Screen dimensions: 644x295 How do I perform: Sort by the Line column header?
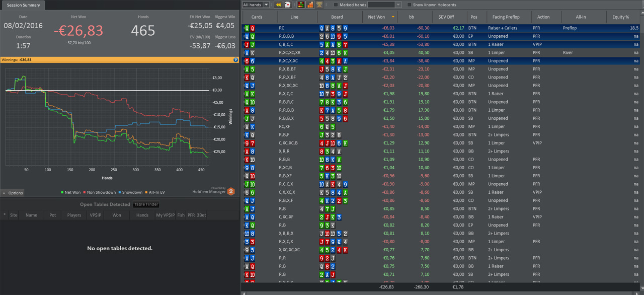click(x=297, y=17)
